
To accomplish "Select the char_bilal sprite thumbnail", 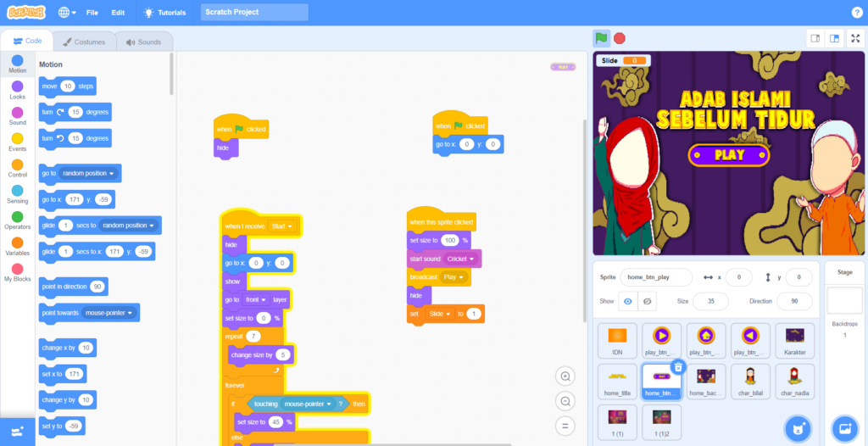I will point(749,380).
